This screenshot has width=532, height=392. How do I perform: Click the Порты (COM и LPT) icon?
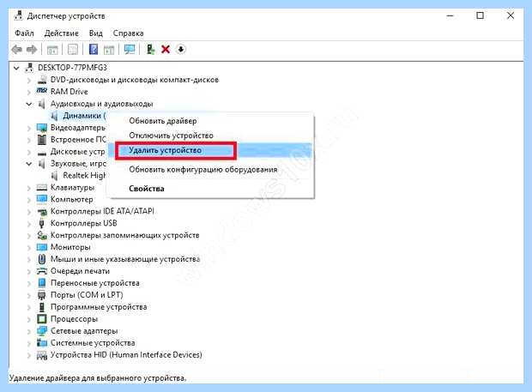(42, 295)
